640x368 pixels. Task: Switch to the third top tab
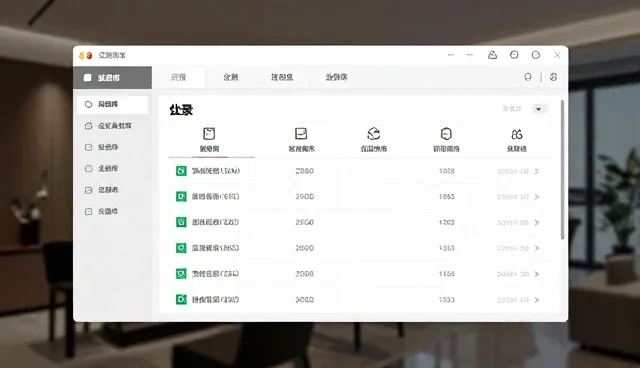(x=282, y=77)
